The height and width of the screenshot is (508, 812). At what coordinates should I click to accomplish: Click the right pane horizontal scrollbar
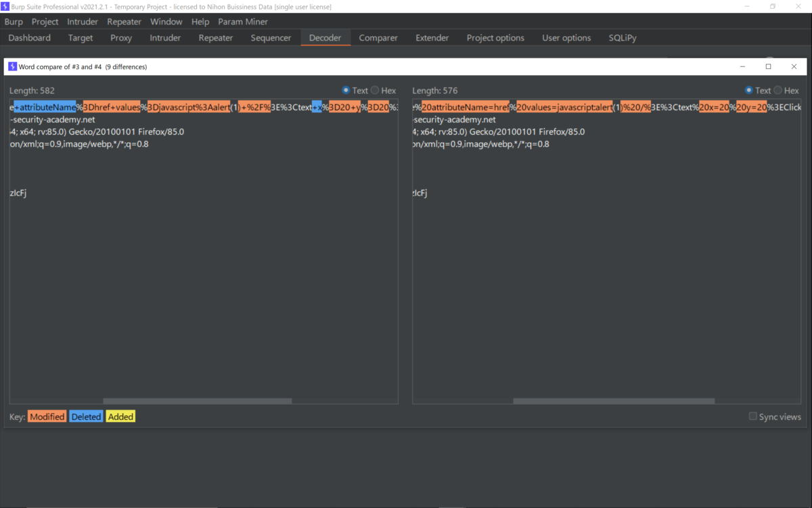coord(614,401)
